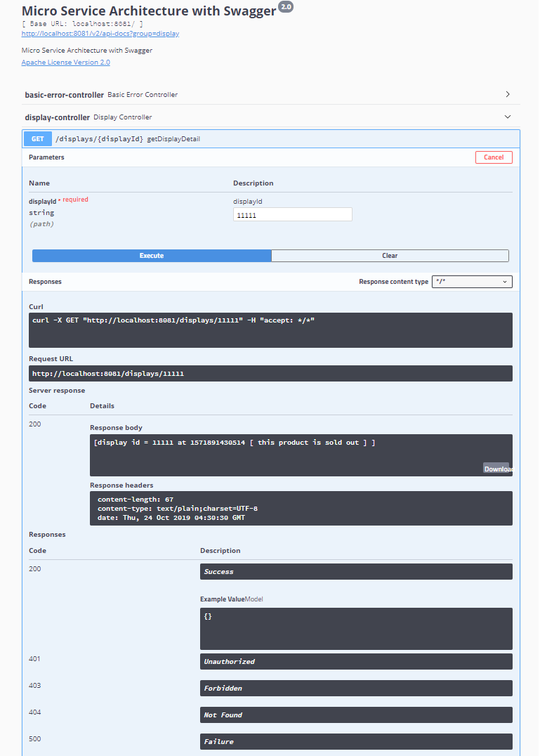
Task: Switch to the Model tab
Action: pyautogui.click(x=254, y=599)
